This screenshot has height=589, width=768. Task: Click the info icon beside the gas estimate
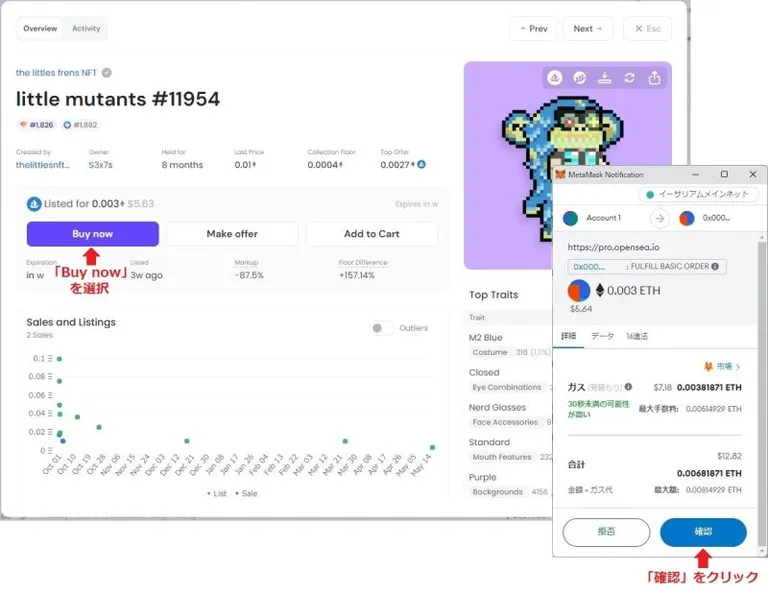(x=628, y=387)
